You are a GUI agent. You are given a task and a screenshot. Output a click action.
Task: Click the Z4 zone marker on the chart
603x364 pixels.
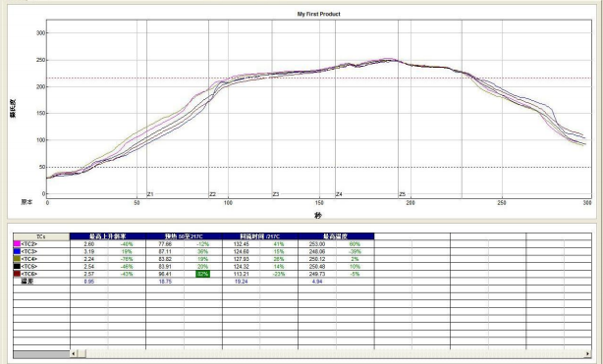(339, 194)
